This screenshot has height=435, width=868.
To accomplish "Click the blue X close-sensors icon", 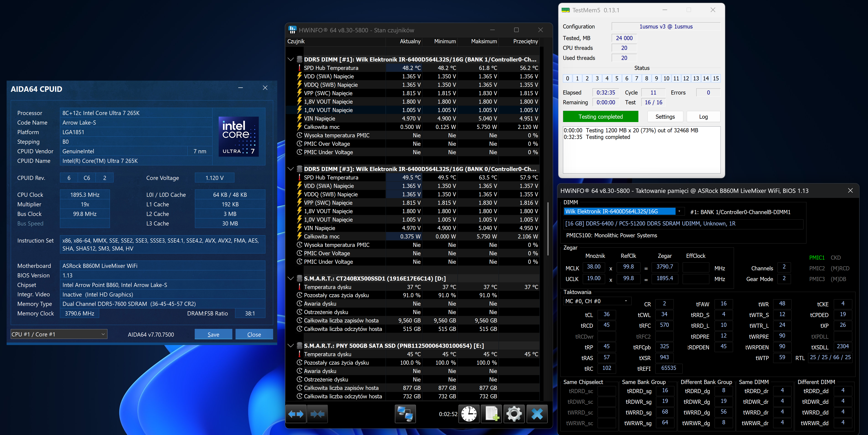I will coord(537,414).
